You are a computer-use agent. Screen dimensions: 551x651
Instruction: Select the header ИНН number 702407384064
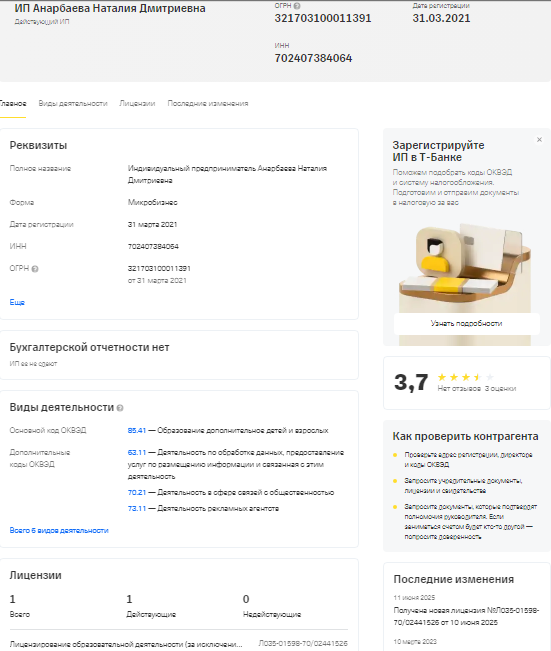(313, 58)
